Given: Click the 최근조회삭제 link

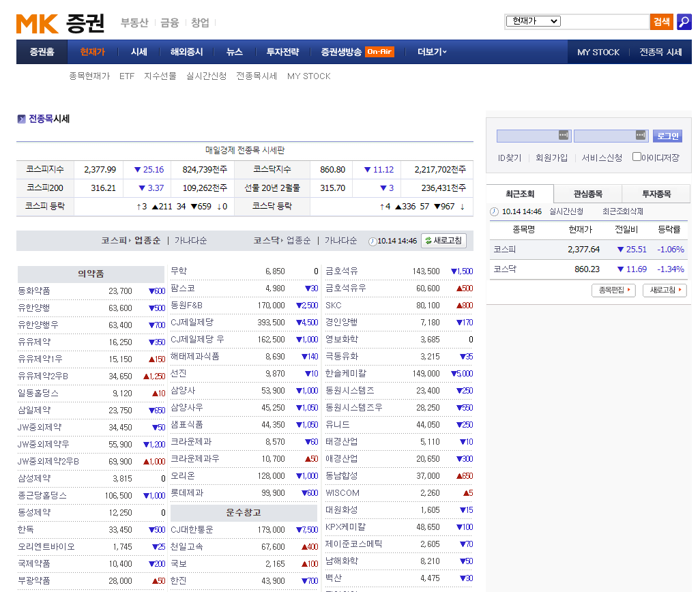Looking at the screenshot, I should click(x=623, y=211).
